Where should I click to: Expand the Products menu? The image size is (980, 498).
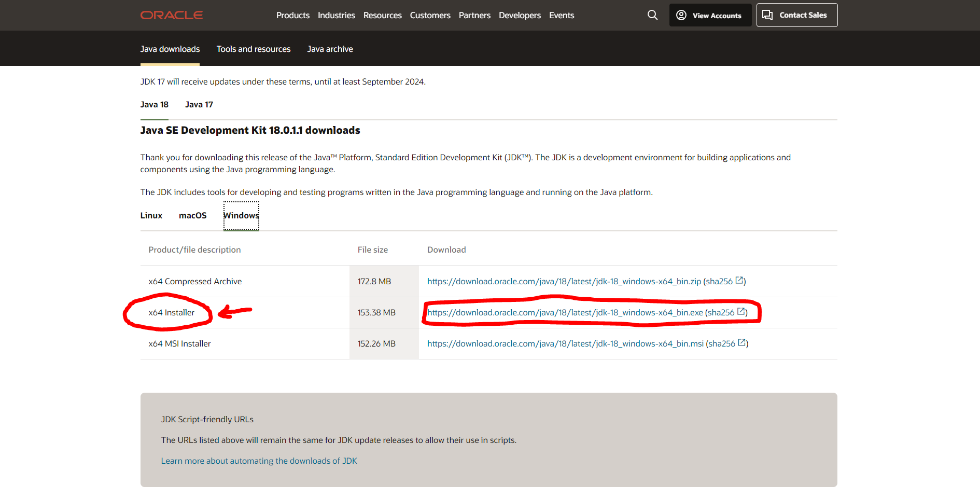292,15
